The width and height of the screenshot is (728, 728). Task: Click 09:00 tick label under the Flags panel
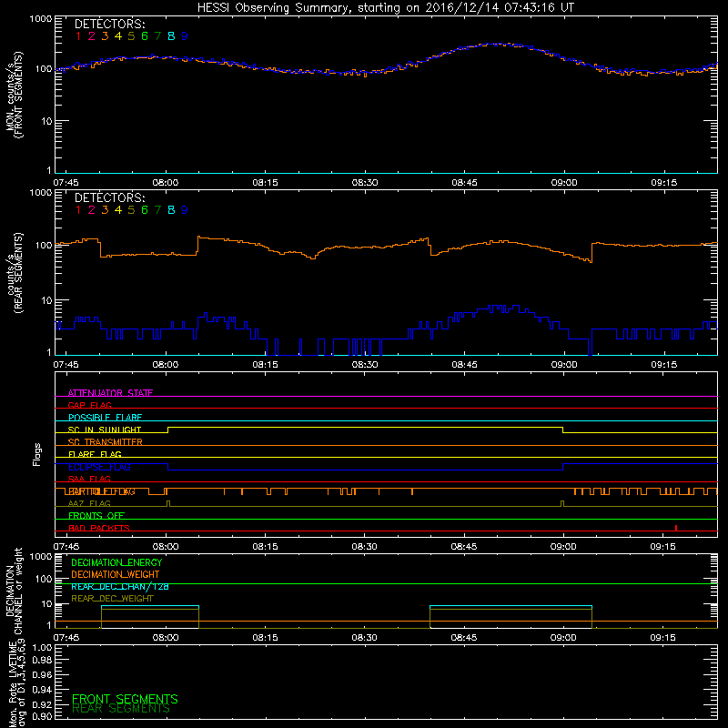[563, 547]
